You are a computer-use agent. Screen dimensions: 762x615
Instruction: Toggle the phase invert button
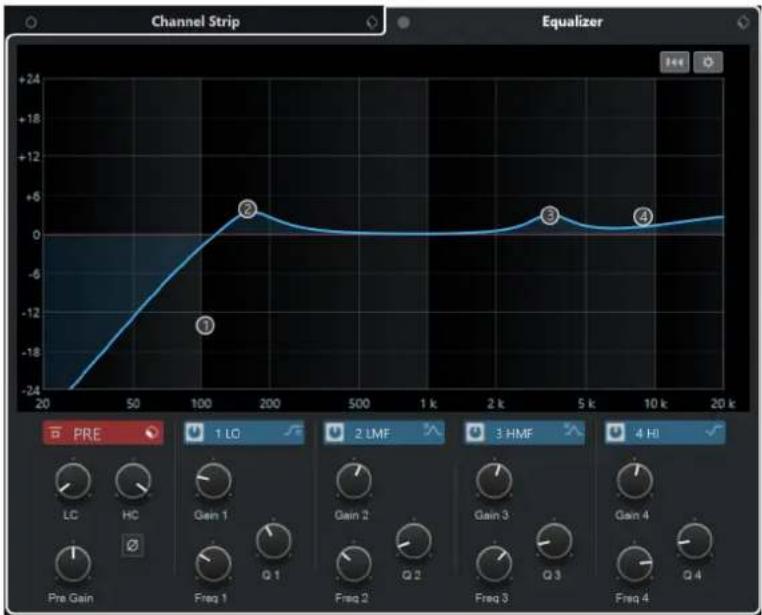tap(132, 545)
